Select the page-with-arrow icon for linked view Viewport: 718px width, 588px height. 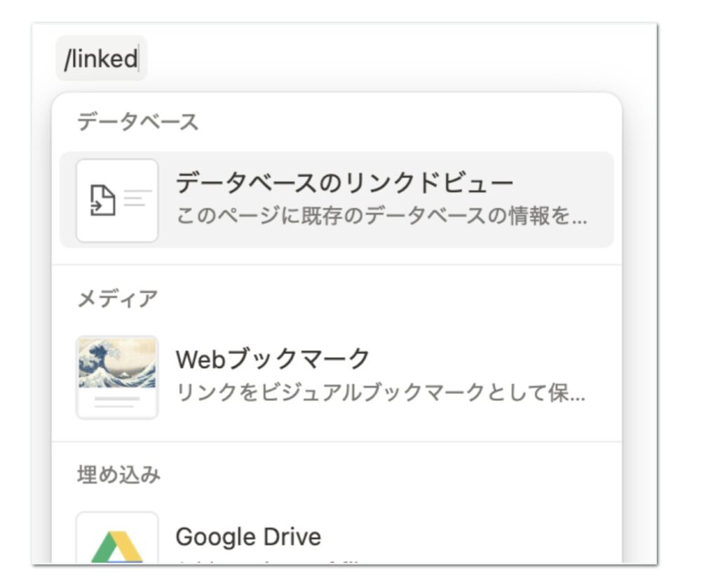(118, 199)
